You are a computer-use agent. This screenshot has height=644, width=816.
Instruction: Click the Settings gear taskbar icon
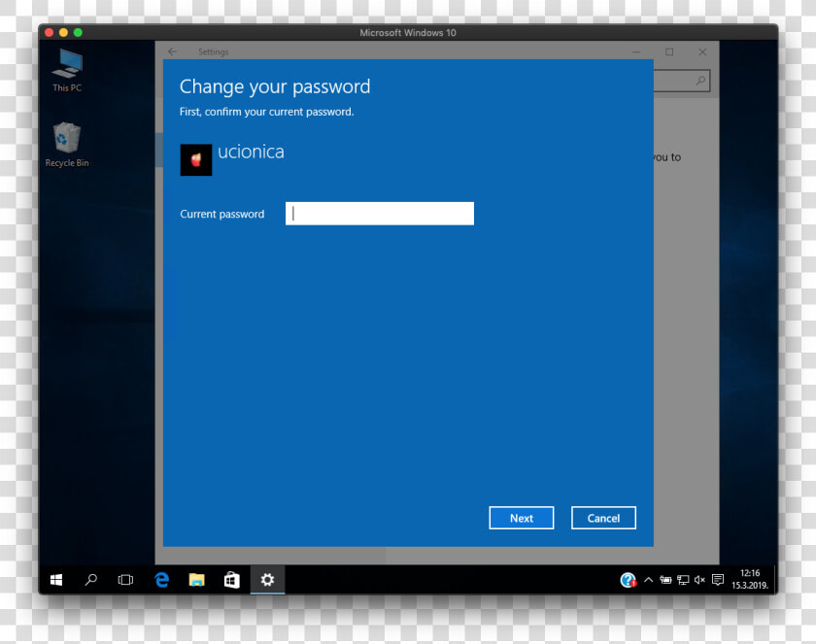point(267,580)
